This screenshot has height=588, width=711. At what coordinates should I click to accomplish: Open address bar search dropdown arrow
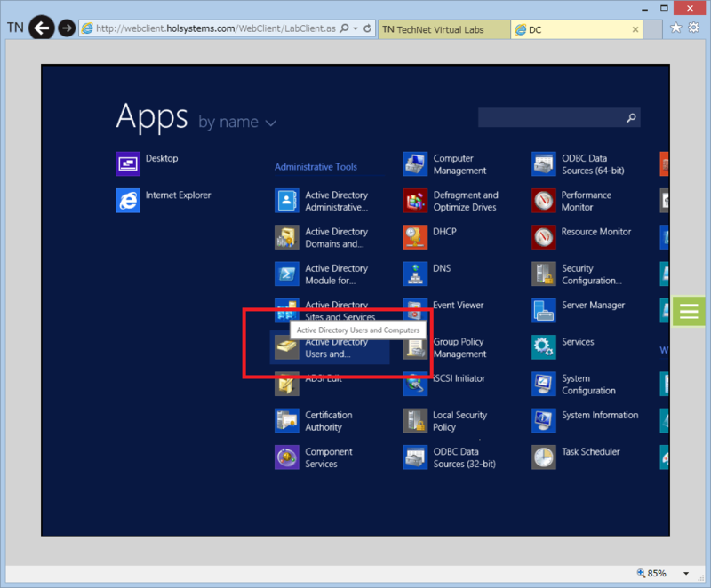coord(355,28)
